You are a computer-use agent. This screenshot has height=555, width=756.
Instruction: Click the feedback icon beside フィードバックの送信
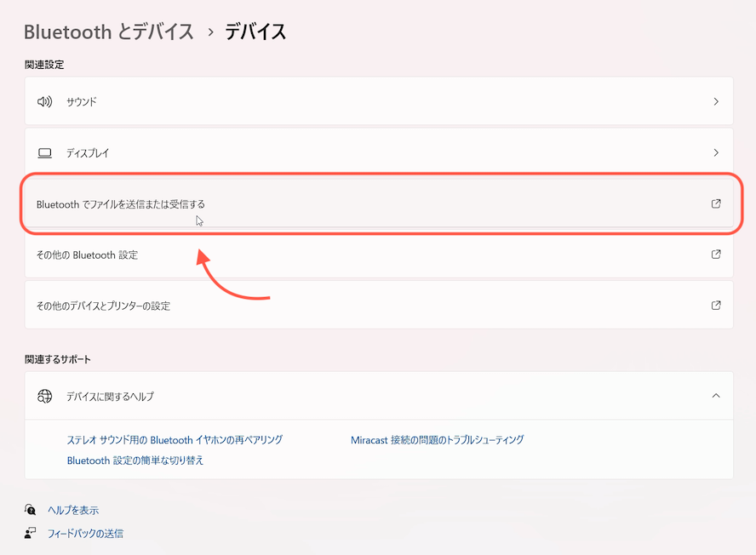(31, 533)
